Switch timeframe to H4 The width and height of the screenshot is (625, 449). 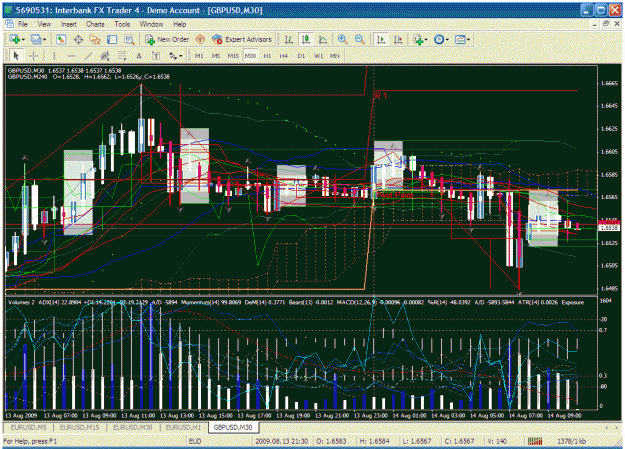tap(284, 56)
